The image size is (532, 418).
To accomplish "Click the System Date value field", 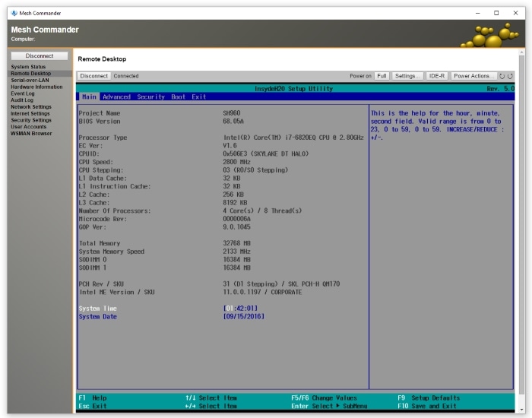I will 244,317.
